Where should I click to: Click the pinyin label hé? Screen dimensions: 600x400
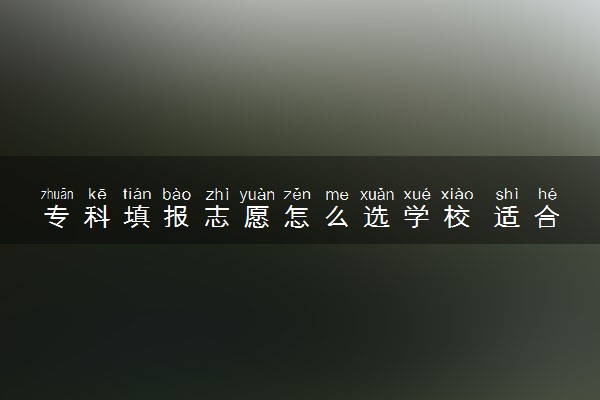point(547,194)
